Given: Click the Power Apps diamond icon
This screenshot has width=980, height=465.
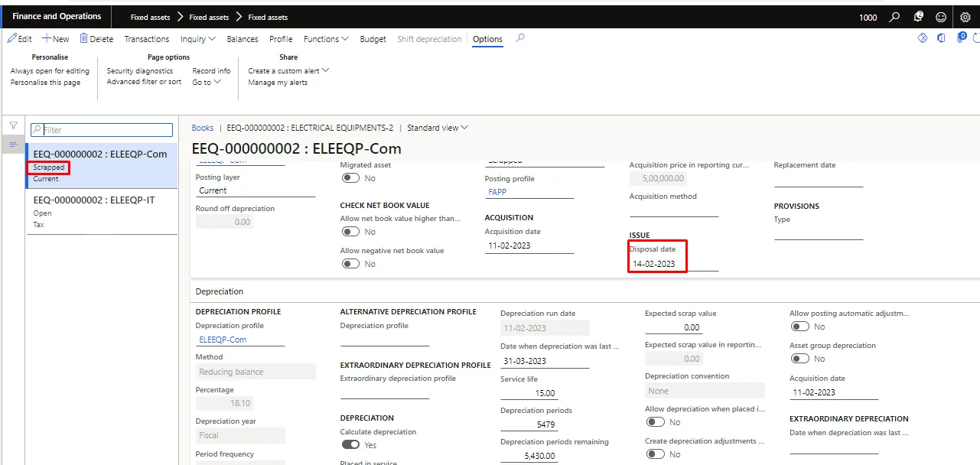Looking at the screenshot, I should pyautogui.click(x=923, y=38).
